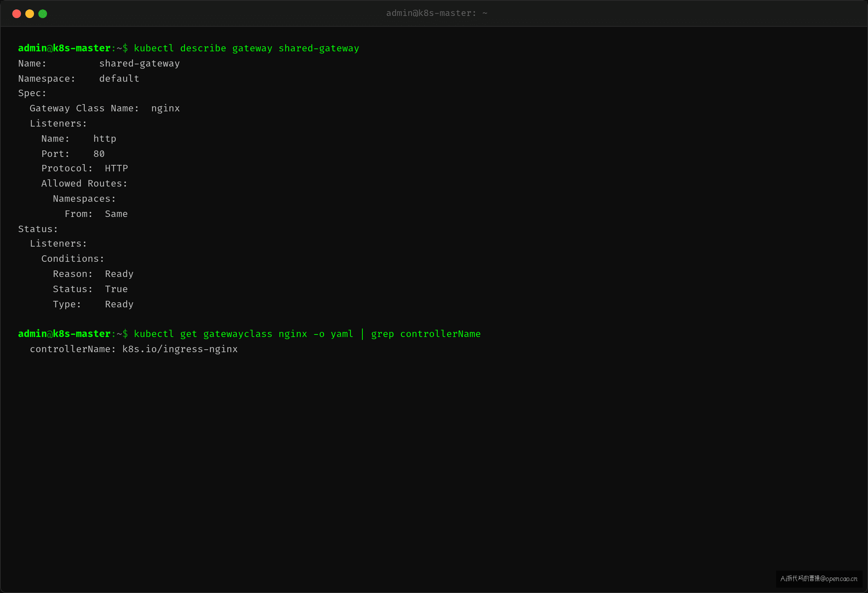Viewport: 868px width, 593px height.
Task: Click the k8s.io/ingress-nginx controller name
Action: (180, 349)
